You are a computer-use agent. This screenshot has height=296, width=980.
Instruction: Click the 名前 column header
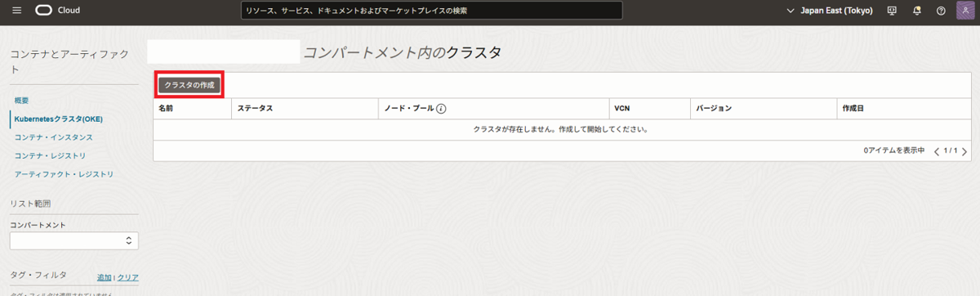click(x=166, y=108)
